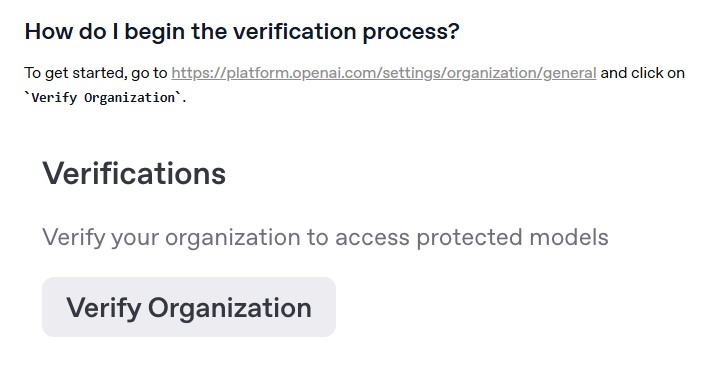The image size is (727, 368).
Task: Click the word 'access' in gray subtitle
Action: [x=372, y=238]
